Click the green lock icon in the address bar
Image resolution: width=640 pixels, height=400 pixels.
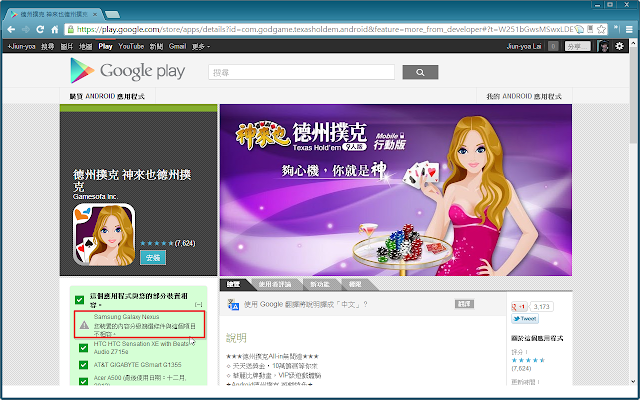click(x=71, y=29)
